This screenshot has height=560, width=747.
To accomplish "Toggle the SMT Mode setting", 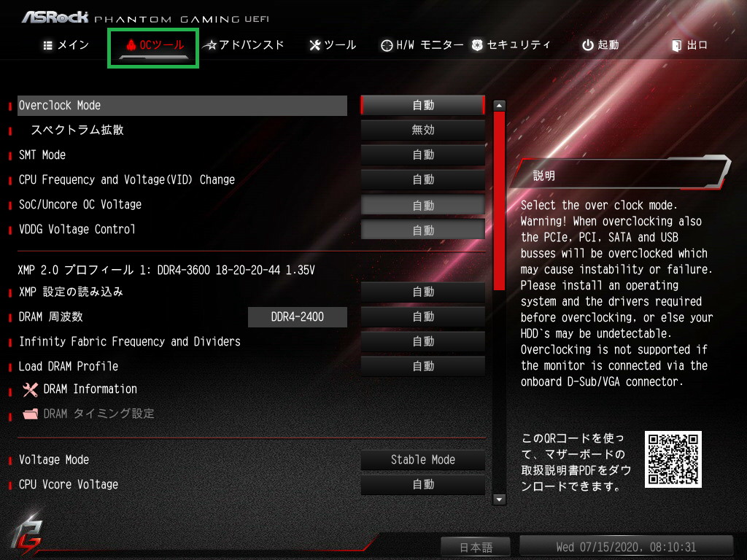I will [x=422, y=155].
